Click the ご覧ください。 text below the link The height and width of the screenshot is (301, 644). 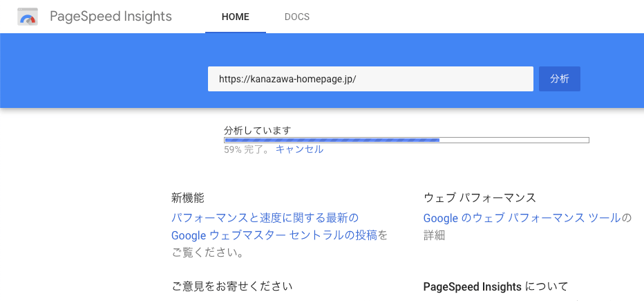coord(207,253)
